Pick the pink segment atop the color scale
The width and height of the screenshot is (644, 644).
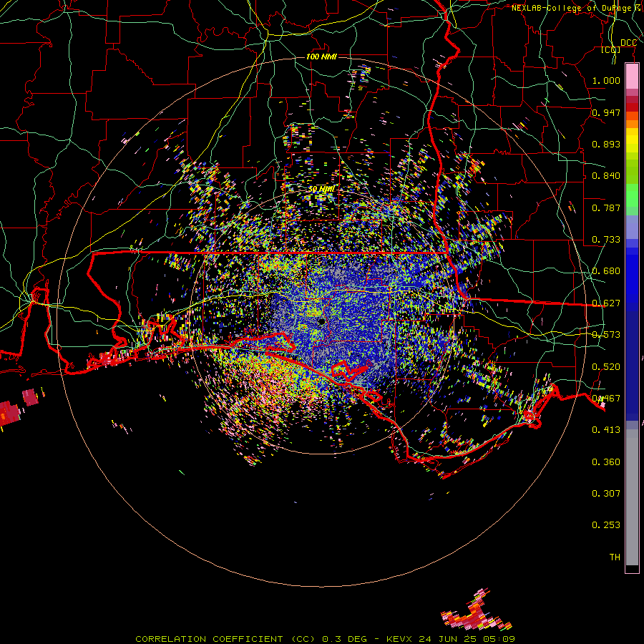pos(632,77)
